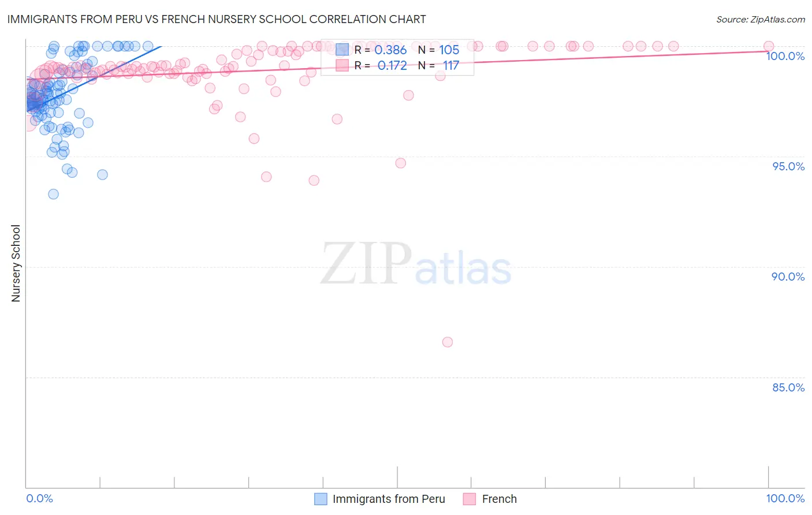Open the ZipAtlas.com source link
The height and width of the screenshot is (515, 812).
tap(761, 19)
